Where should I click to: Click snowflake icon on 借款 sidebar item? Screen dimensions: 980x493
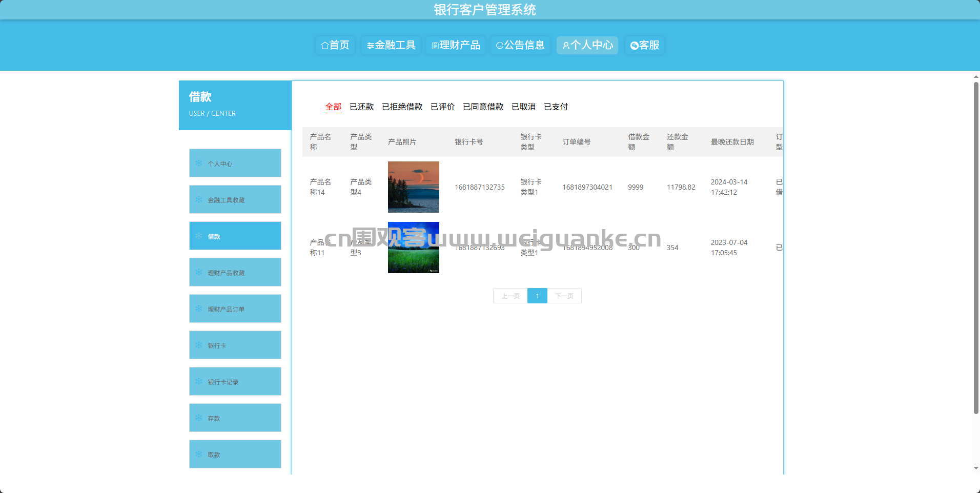click(x=199, y=236)
